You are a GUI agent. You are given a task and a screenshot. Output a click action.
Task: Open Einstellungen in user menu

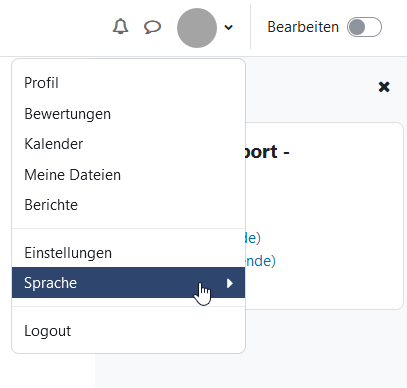pos(129,253)
